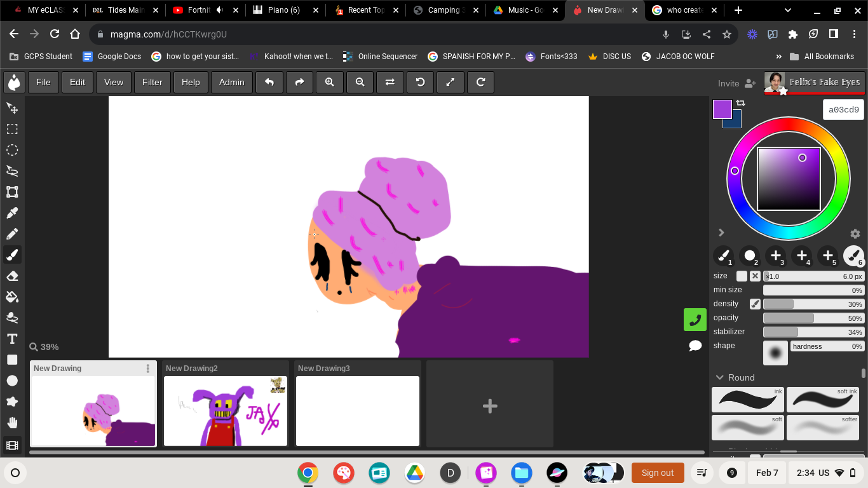Open New Drawing options three-dot menu
Viewport: 868px width, 488px height.
coord(148,369)
